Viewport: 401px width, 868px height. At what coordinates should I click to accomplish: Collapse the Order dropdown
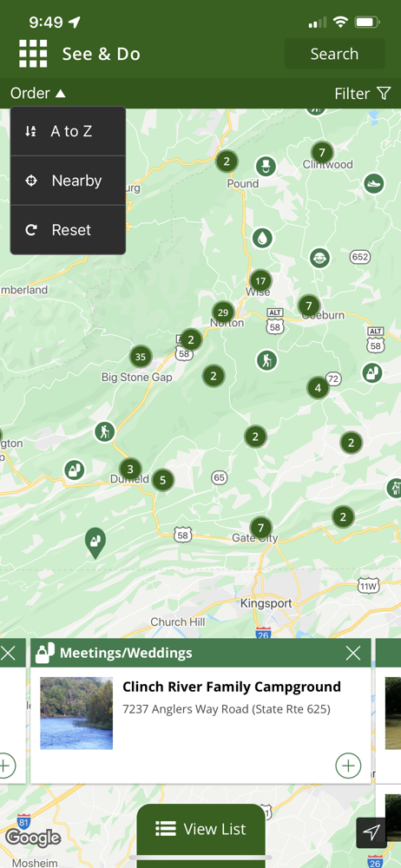coord(37,94)
